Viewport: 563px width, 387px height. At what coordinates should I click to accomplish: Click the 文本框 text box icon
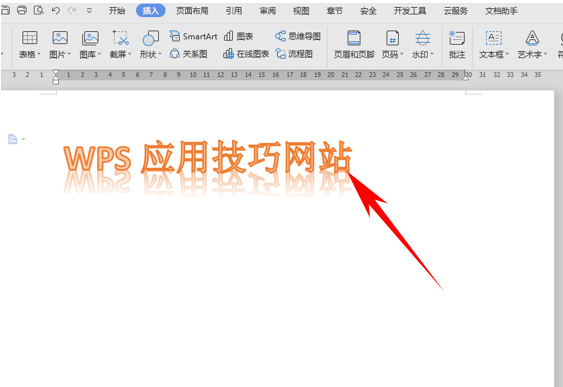pyautogui.click(x=494, y=38)
